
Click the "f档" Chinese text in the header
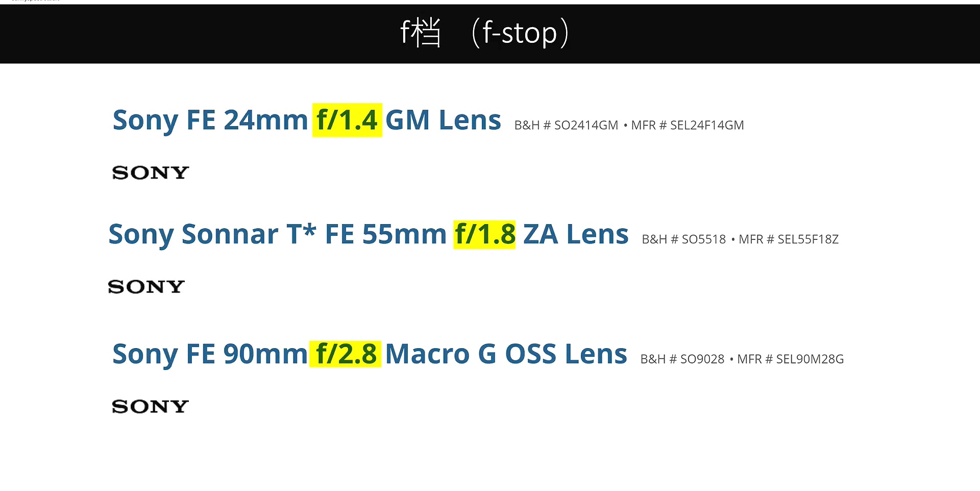(420, 33)
